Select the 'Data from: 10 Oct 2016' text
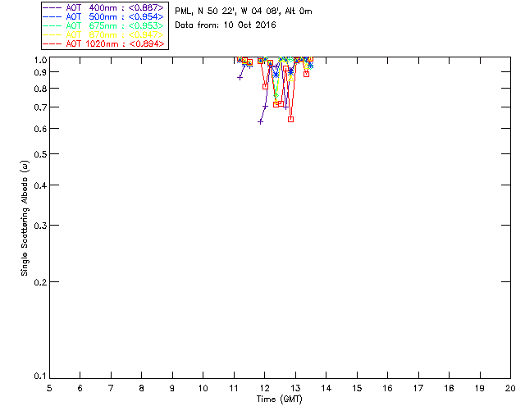 click(226, 25)
